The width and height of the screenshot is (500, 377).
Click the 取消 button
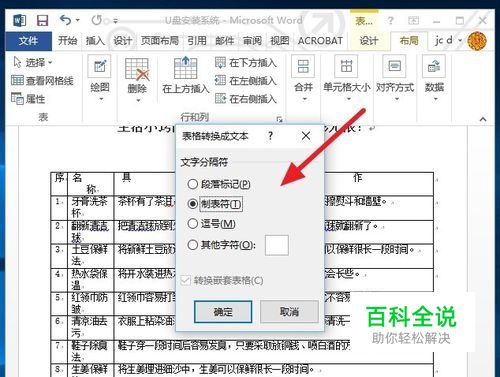(289, 312)
